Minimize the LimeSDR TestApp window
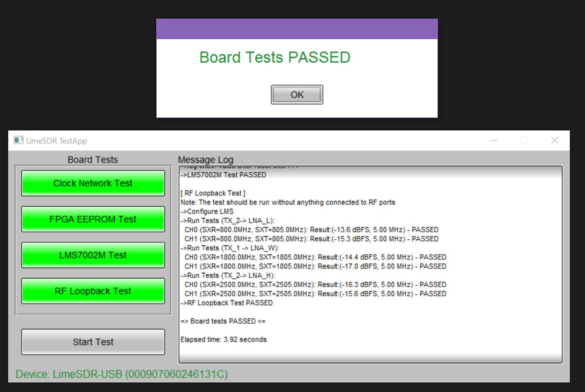 494,141
